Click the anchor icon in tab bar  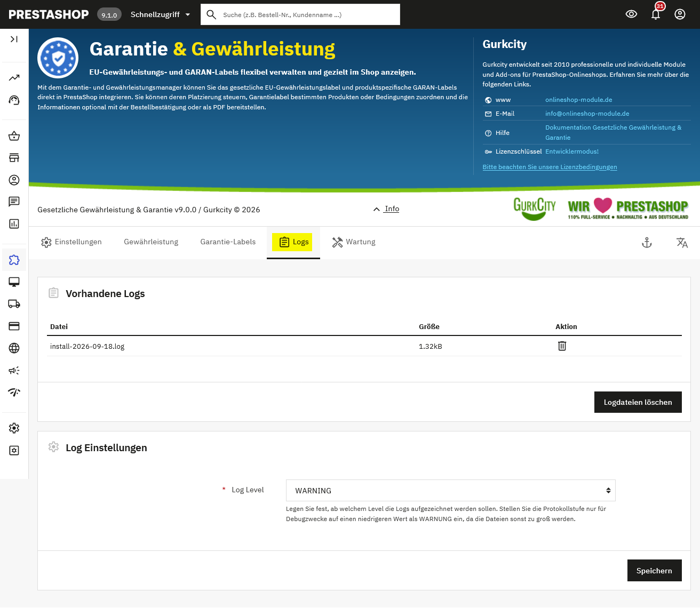point(647,243)
